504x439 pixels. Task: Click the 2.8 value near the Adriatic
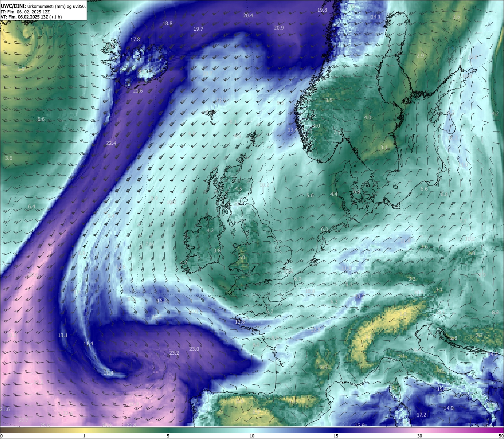[454, 338]
